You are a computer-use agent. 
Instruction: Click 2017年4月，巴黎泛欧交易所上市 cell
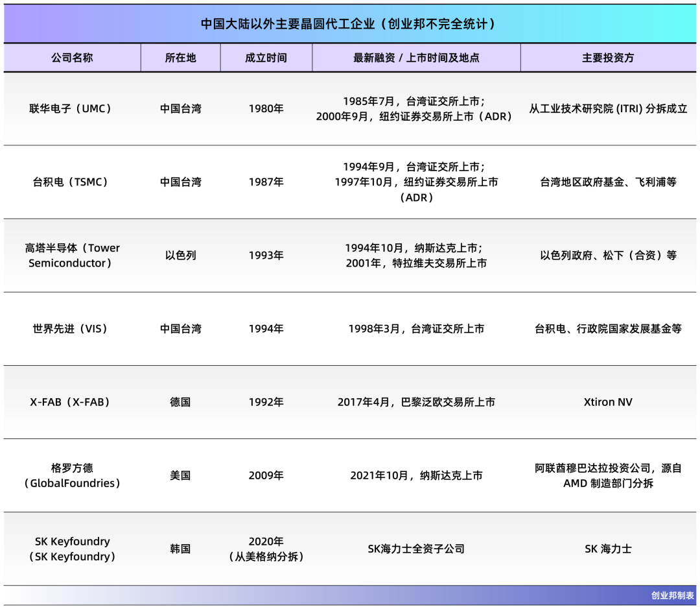tap(416, 402)
